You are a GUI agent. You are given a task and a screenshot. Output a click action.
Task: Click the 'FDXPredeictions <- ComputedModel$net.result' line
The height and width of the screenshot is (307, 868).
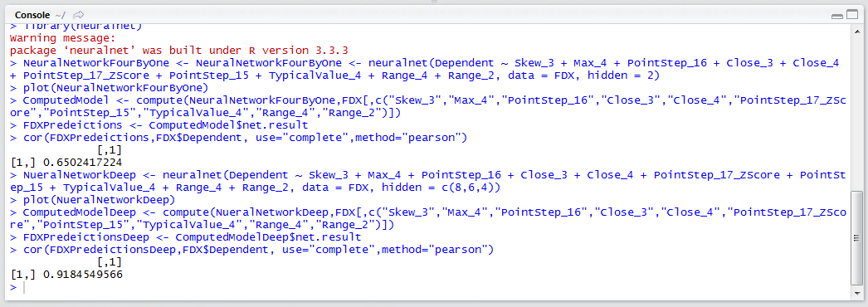[158, 125]
